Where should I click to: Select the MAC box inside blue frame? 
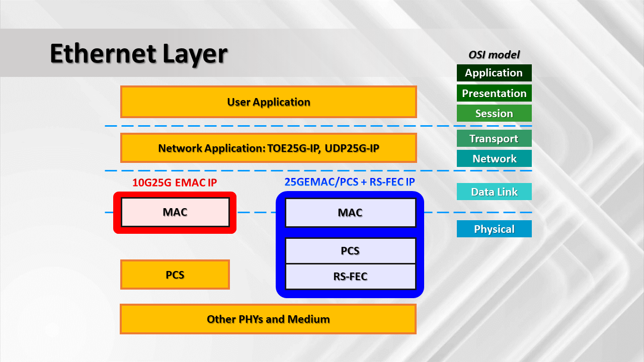(x=350, y=213)
